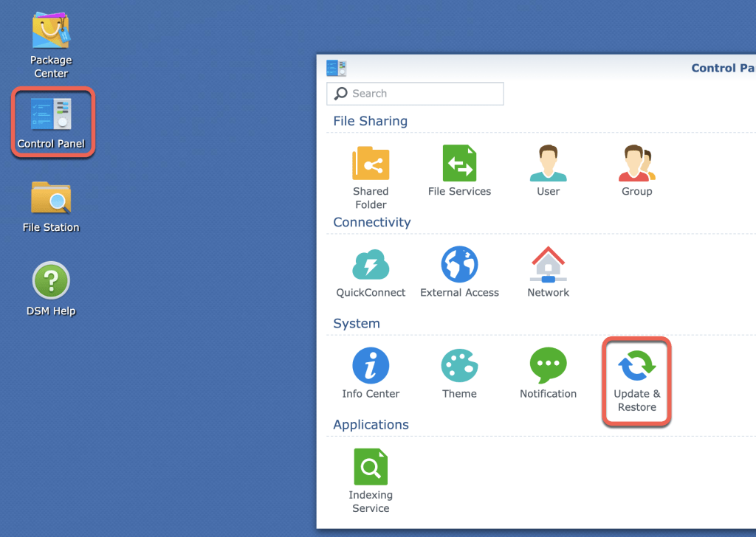Open Package Center from the desktop
Screen dimensions: 756x537
point(51,45)
